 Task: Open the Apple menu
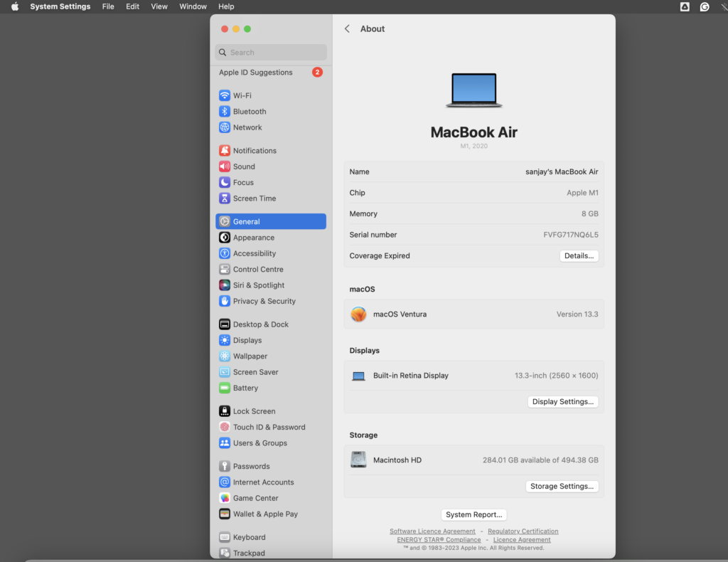coord(15,6)
